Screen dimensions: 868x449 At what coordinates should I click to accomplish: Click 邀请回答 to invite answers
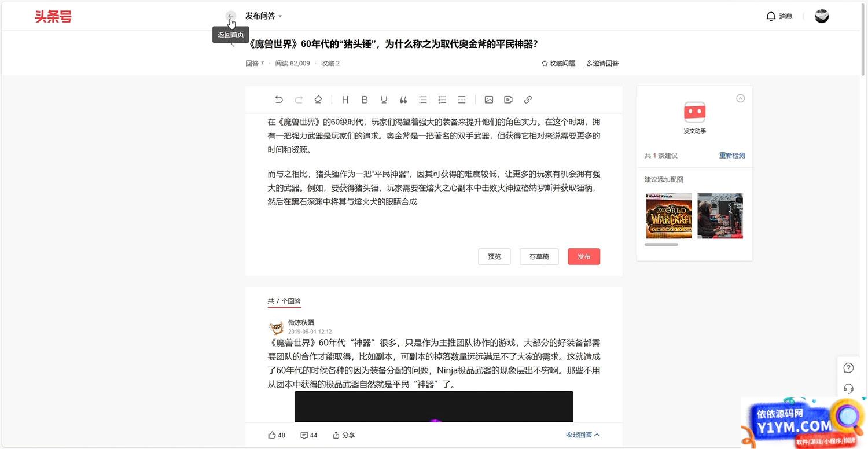602,63
